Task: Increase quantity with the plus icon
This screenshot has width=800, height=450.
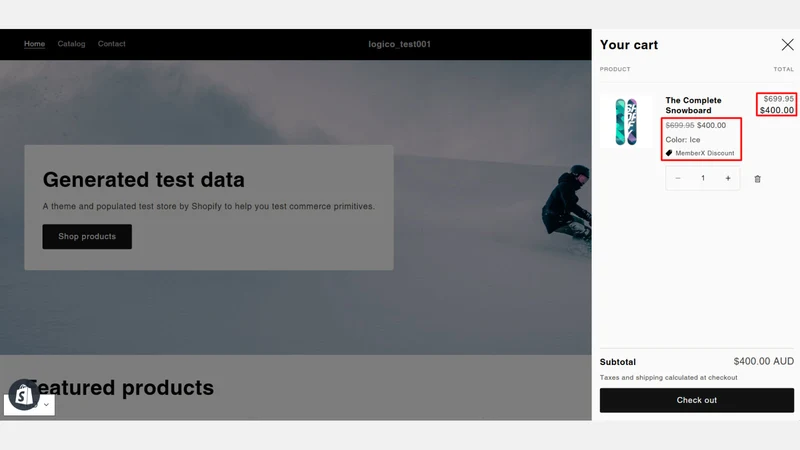Action: [728, 178]
